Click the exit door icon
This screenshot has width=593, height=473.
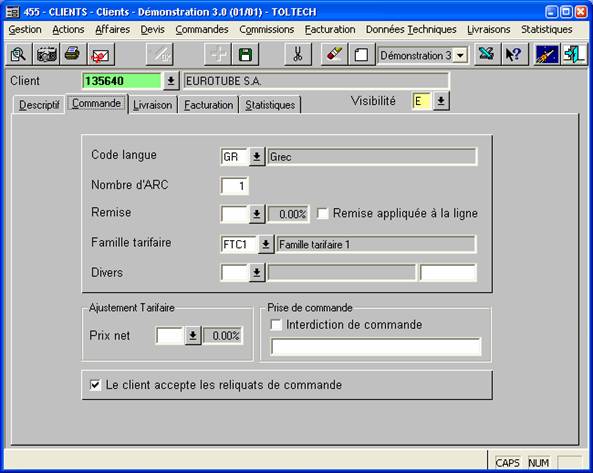(574, 55)
